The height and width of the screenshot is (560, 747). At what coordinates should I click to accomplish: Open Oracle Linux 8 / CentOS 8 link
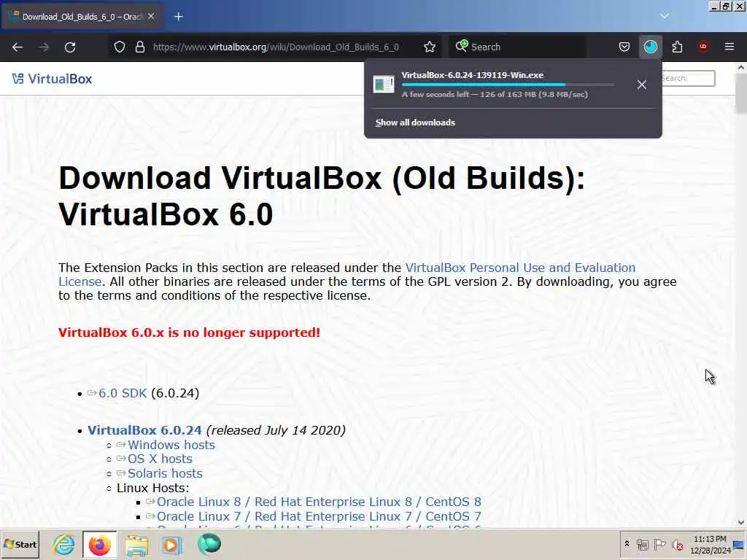click(319, 502)
